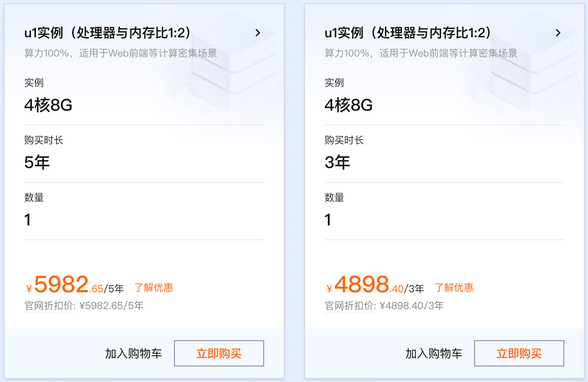
Task: Click 立即购买 on the 3年 plan card
Action: point(519,353)
